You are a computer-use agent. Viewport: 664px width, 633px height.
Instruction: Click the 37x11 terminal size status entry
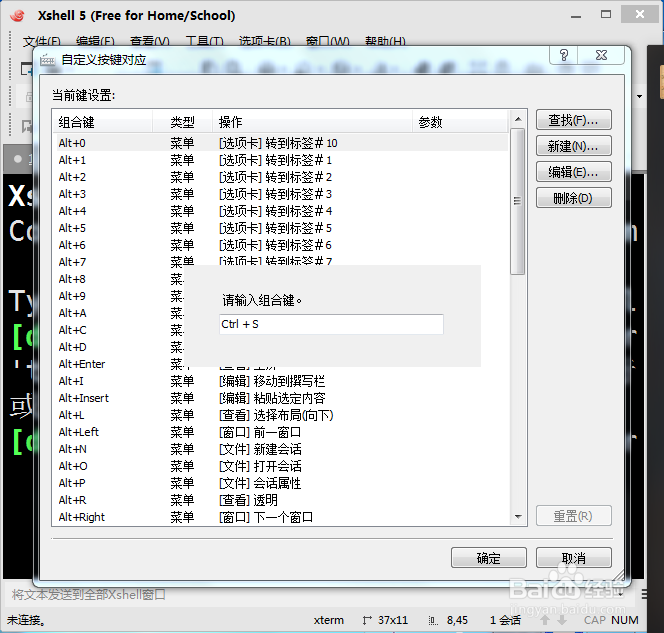(x=393, y=620)
